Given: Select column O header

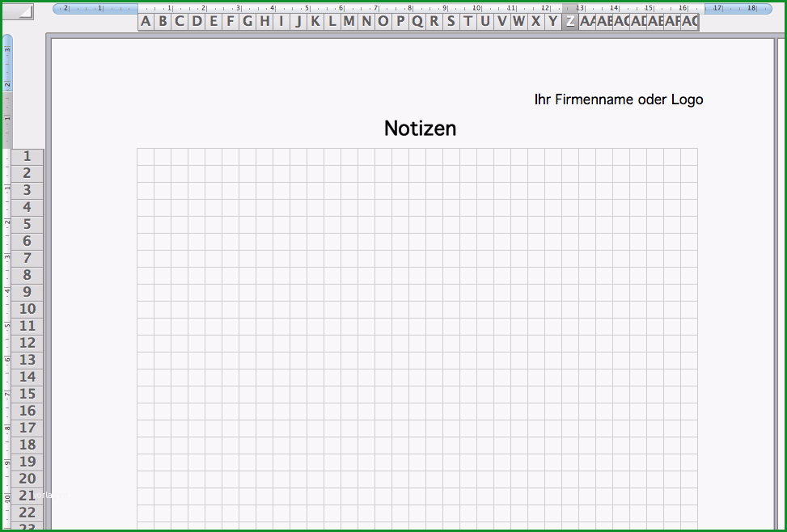Looking at the screenshot, I should point(384,22).
